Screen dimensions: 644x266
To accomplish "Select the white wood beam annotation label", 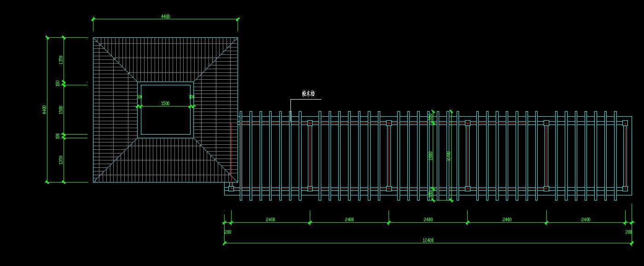I will tap(308, 94).
